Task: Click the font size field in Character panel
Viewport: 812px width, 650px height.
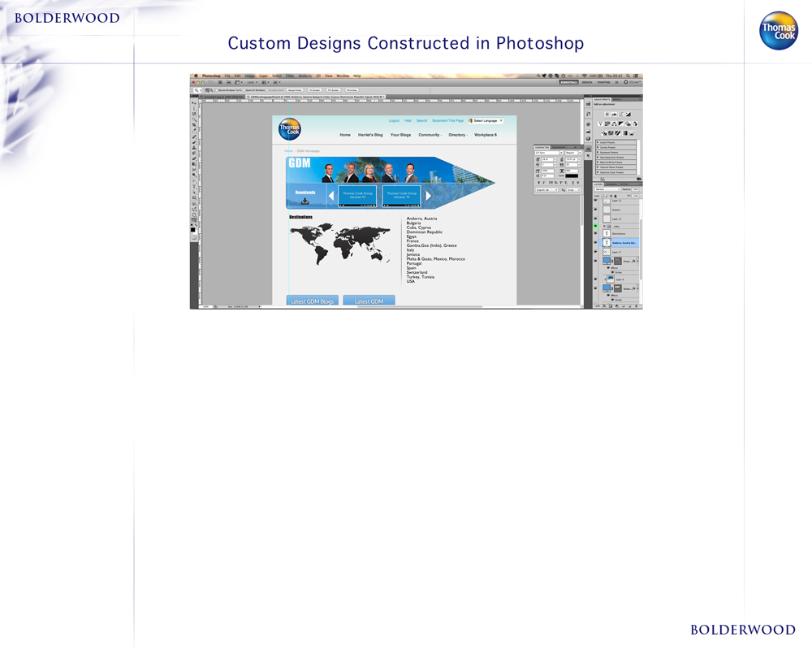Action: [x=547, y=159]
